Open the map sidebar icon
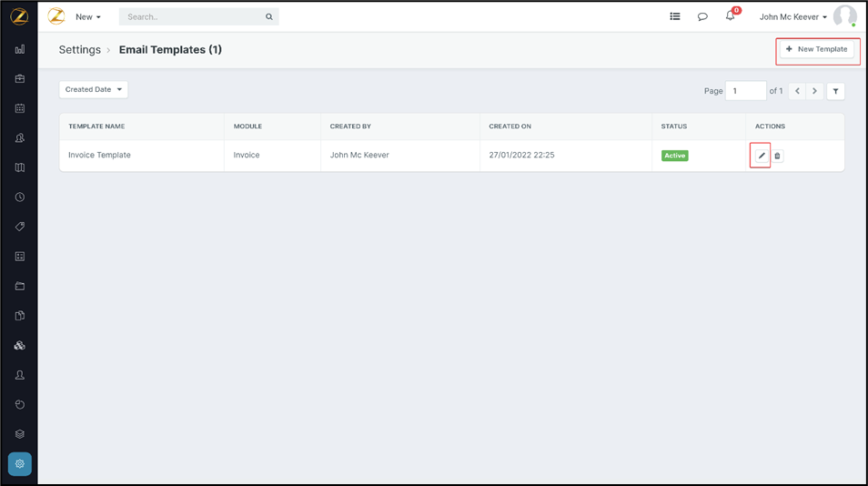 tap(20, 167)
